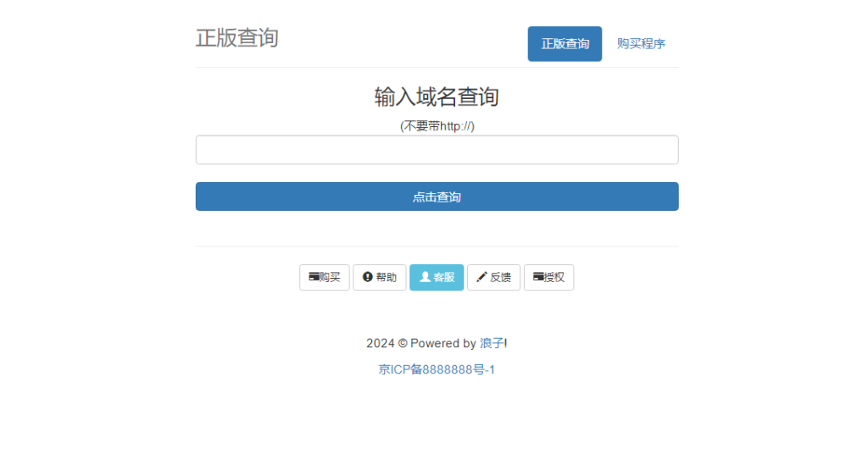
Task: Click the 2024 © Powered by text
Action: pos(421,343)
